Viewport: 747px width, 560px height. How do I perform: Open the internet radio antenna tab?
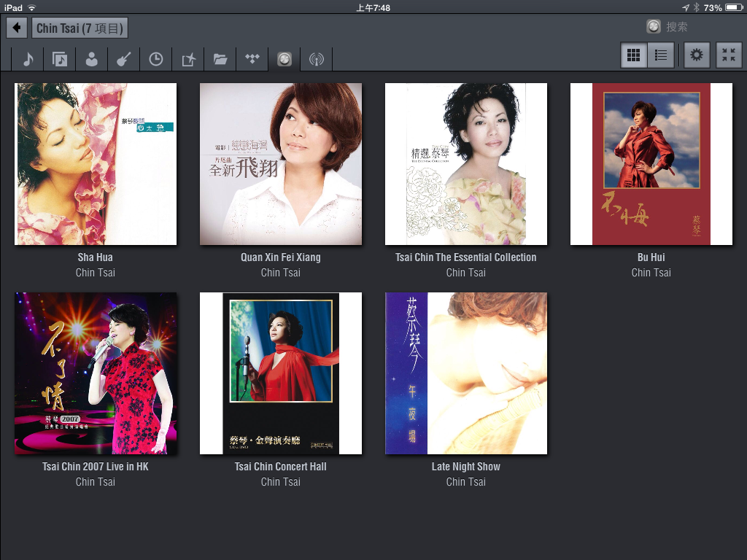pyautogui.click(x=316, y=59)
